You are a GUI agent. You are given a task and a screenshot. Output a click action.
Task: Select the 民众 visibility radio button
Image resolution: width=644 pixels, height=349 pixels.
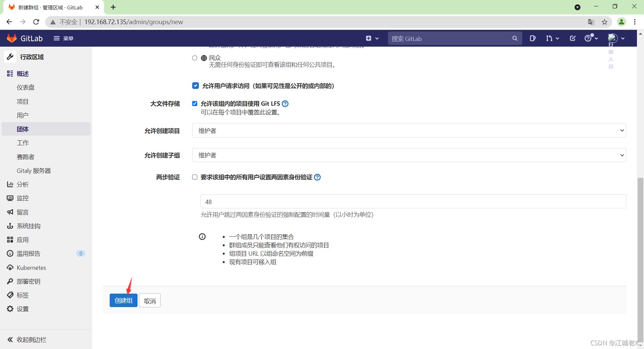(195, 58)
